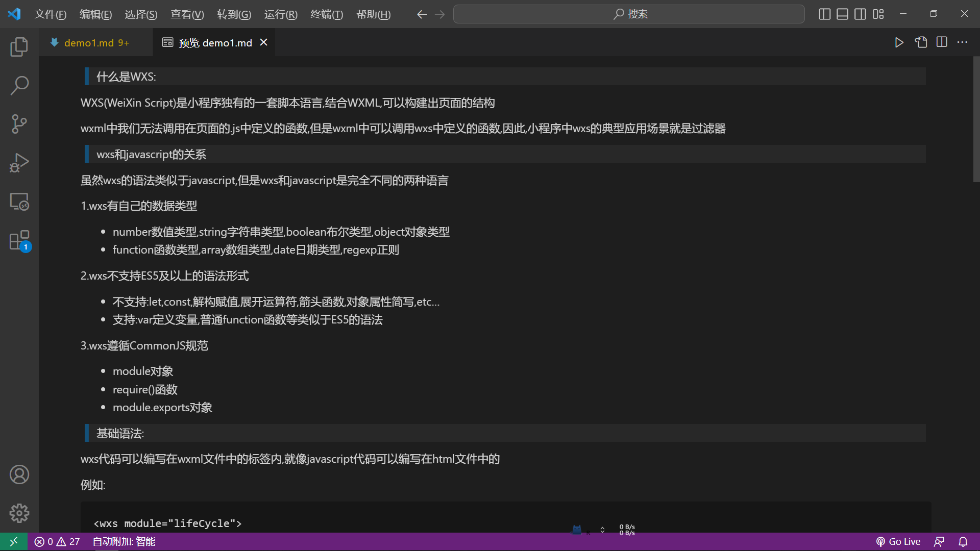The height and width of the screenshot is (551, 980).
Task: Go forward with navigation arrow
Action: click(x=439, y=14)
